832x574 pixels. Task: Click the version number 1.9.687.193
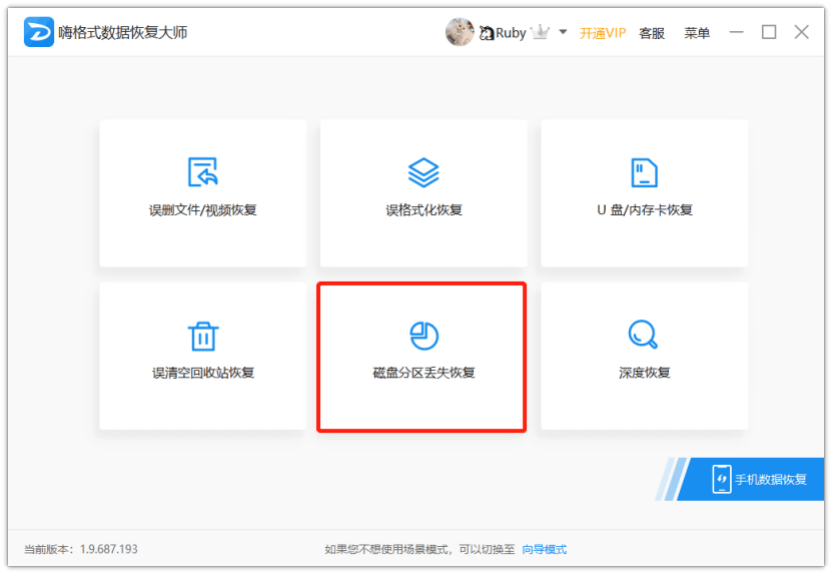109,549
